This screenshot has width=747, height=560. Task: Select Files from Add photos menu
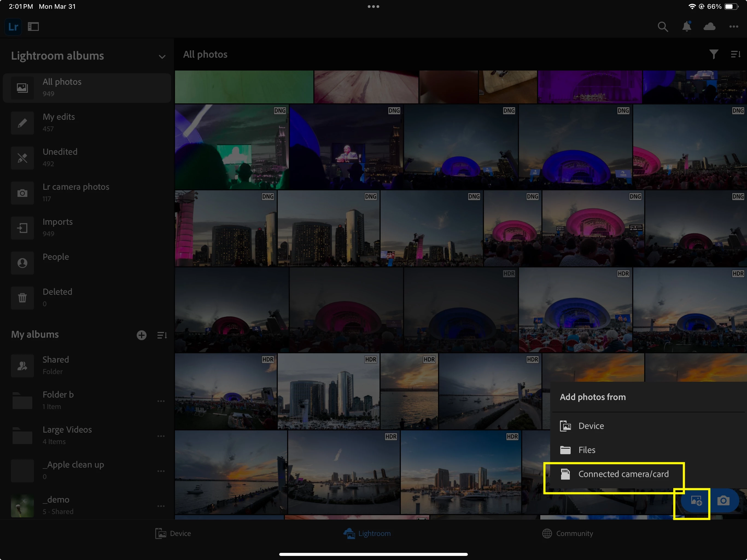click(x=586, y=450)
